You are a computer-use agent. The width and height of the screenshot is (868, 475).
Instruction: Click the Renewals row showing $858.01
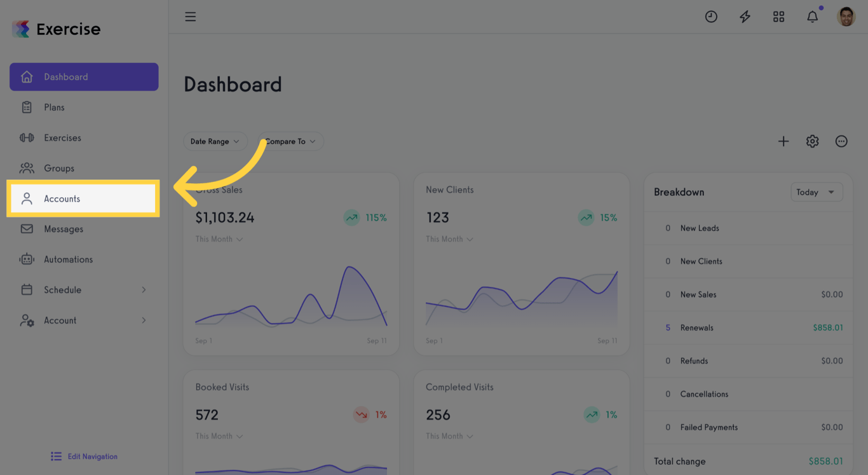click(748, 327)
